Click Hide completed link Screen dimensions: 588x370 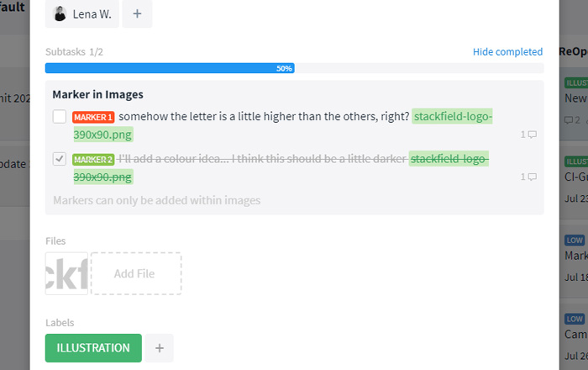pos(507,52)
